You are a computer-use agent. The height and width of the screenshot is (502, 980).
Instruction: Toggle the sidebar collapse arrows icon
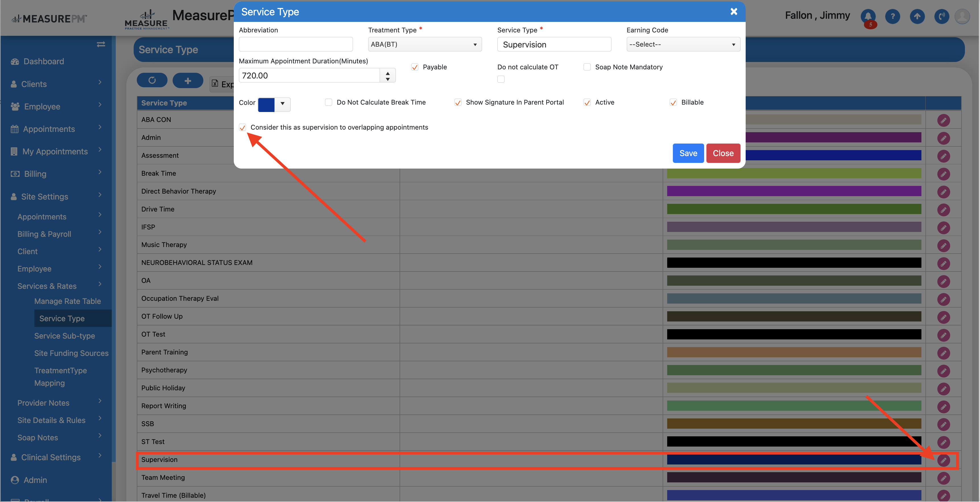(101, 45)
